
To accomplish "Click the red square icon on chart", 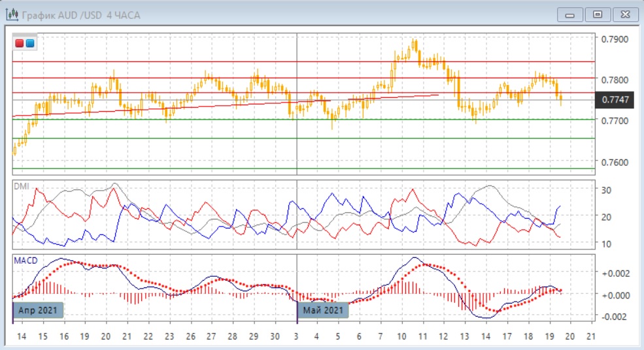I will [20, 43].
